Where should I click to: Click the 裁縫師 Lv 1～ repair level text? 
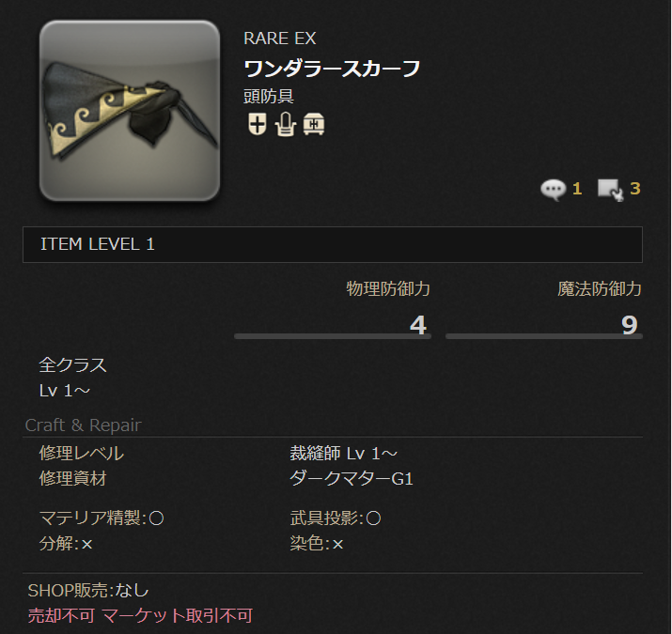pos(344,454)
